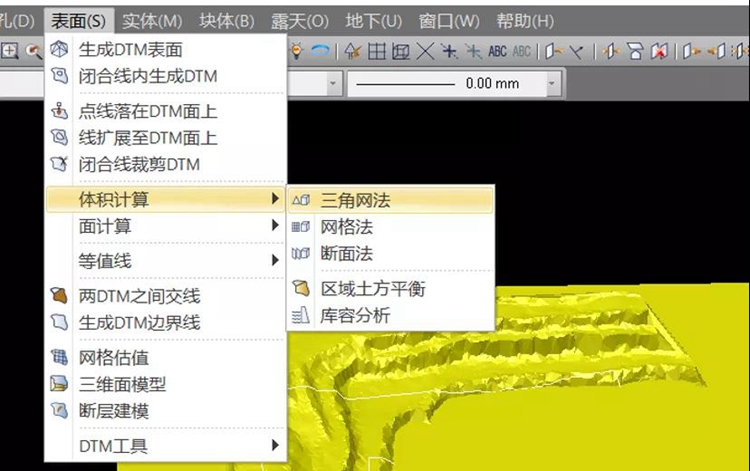Click the greyed ABC text label icon
Image resolution: width=750 pixels, height=471 pixels.
(521, 51)
